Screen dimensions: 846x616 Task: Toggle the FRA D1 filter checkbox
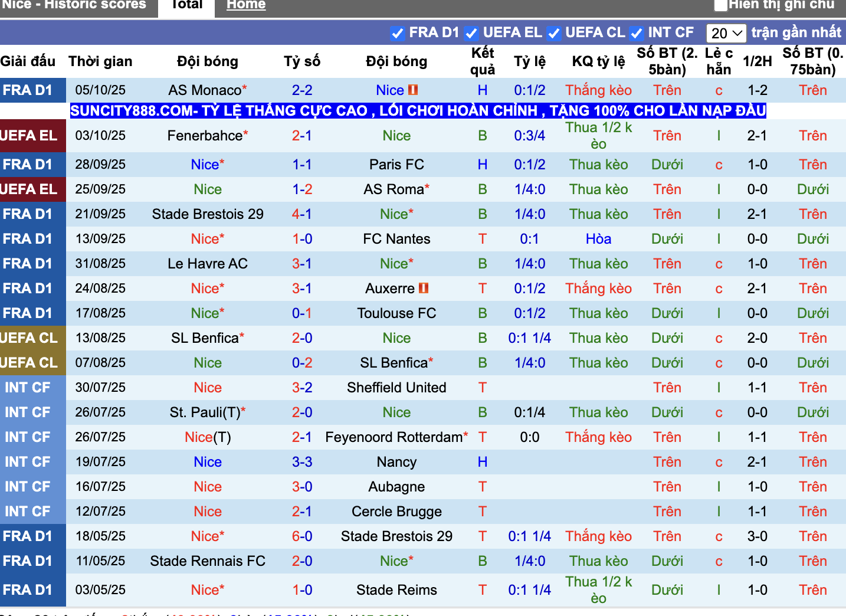(398, 33)
